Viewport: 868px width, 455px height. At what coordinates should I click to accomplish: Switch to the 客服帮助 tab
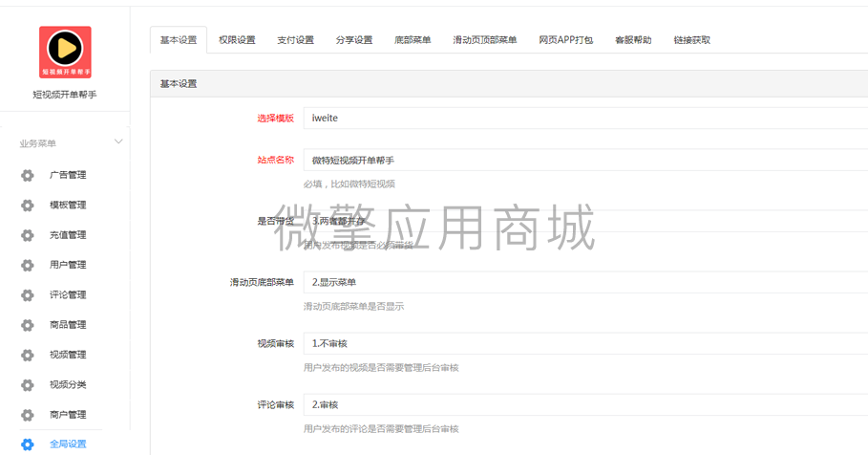click(633, 40)
